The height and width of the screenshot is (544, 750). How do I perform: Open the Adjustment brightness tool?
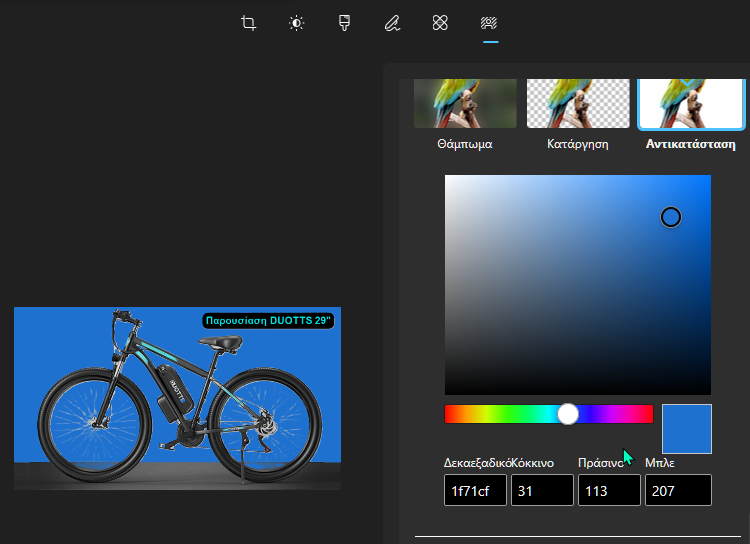point(297,23)
